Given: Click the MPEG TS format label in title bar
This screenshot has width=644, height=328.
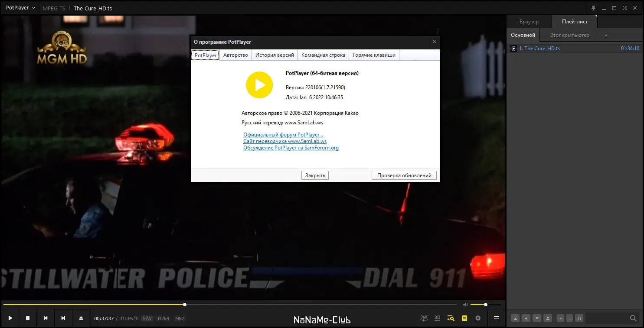Looking at the screenshot, I should coord(54,8).
